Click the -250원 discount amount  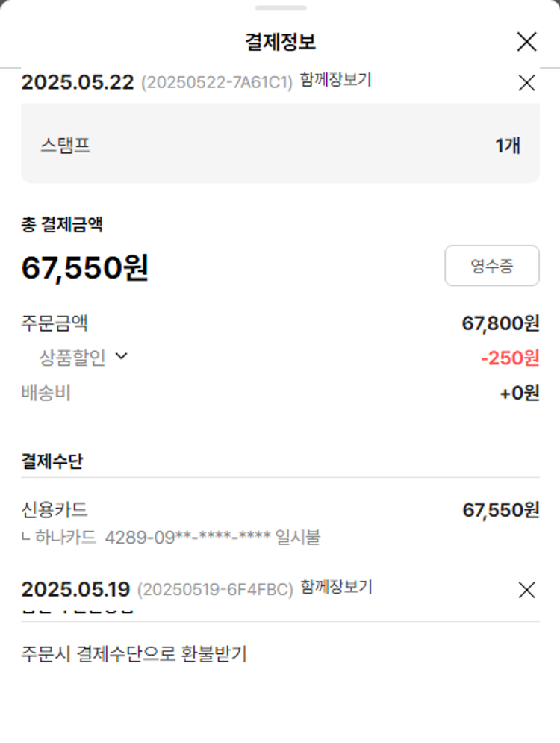[510, 358]
